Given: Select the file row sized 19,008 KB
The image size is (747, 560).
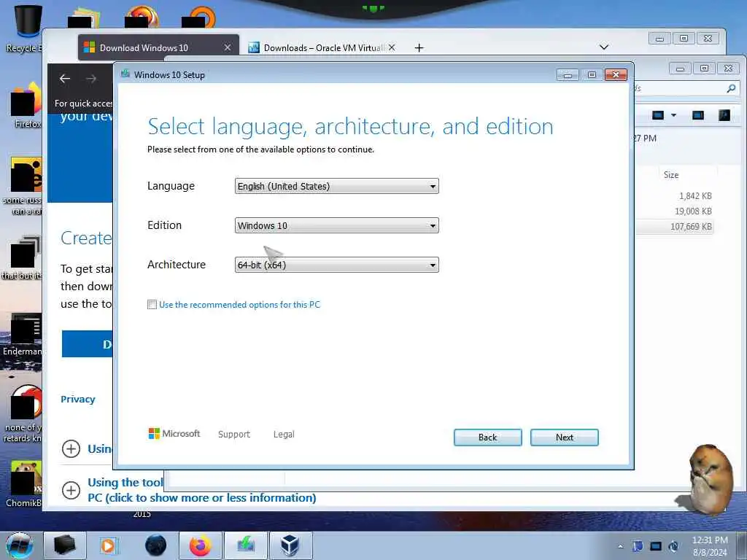Looking at the screenshot, I should click(675, 211).
